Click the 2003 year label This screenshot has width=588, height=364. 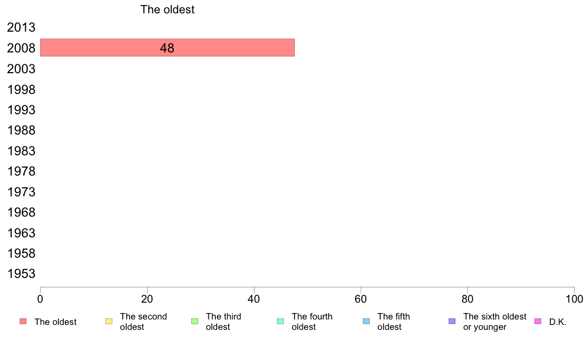[x=21, y=69]
